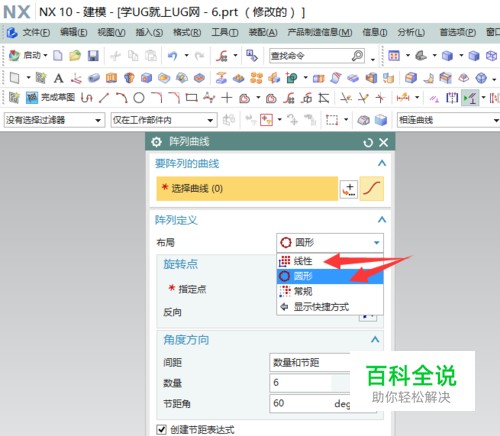The image size is (500, 436).
Task: Open the 插入(S) menu
Action: (x=149, y=32)
